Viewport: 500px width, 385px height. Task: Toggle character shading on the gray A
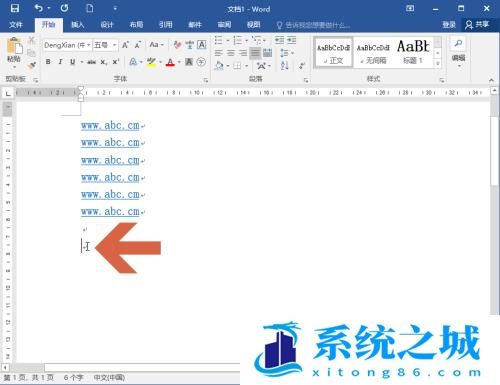point(189,62)
